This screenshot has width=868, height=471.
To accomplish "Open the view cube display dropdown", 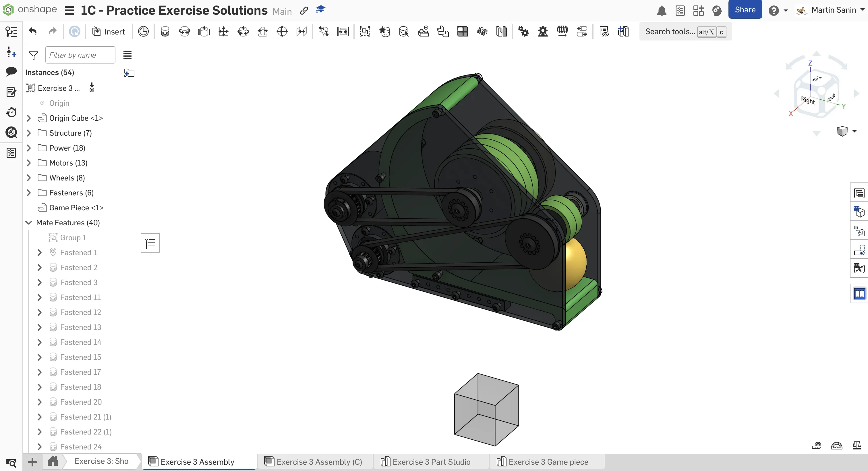I will 854,131.
